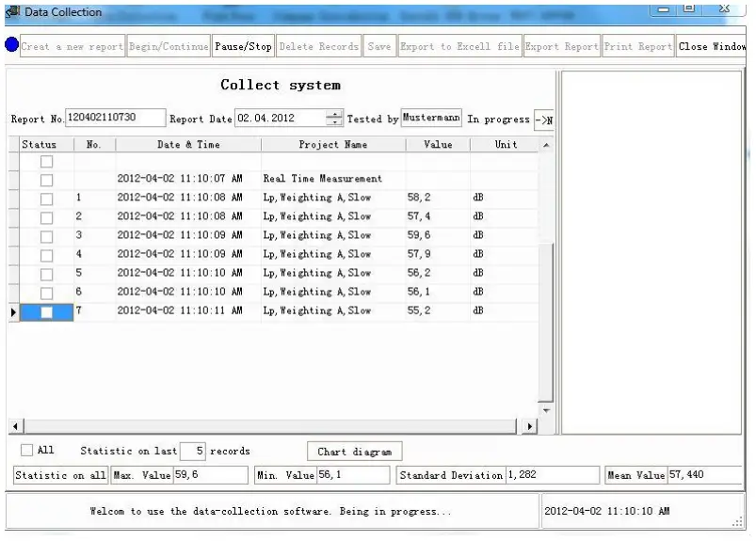Click the Max. Value field showing 59,6
756x541 pixels.
(x=210, y=475)
